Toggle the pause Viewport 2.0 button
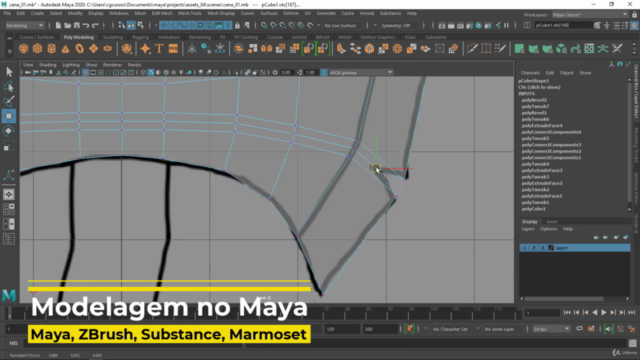The width and height of the screenshot is (640, 360). (x=507, y=25)
